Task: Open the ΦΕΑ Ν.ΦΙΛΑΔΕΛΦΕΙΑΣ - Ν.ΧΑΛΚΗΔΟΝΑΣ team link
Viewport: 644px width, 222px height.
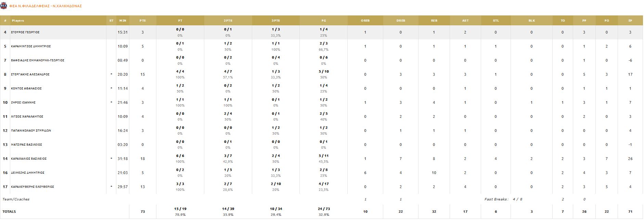Action: 46,6
